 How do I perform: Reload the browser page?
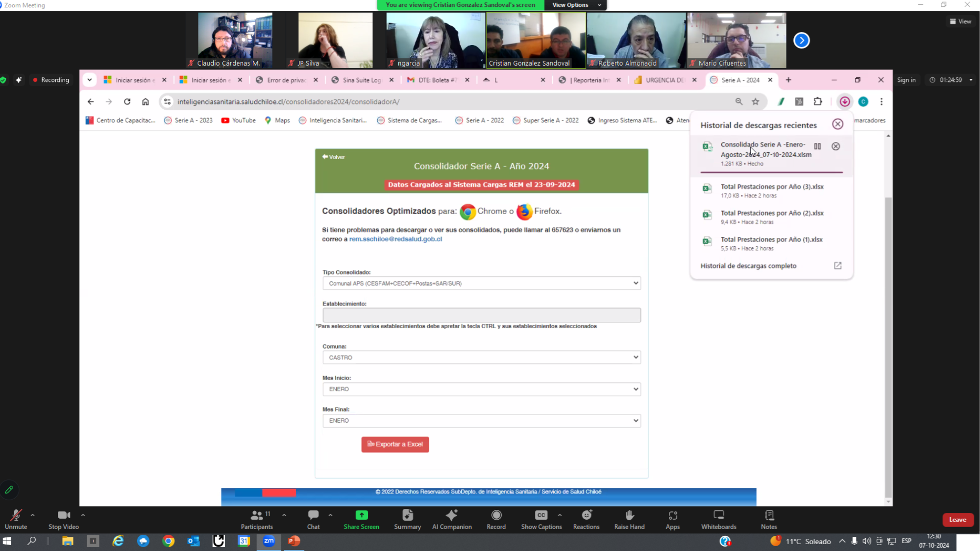tap(127, 101)
